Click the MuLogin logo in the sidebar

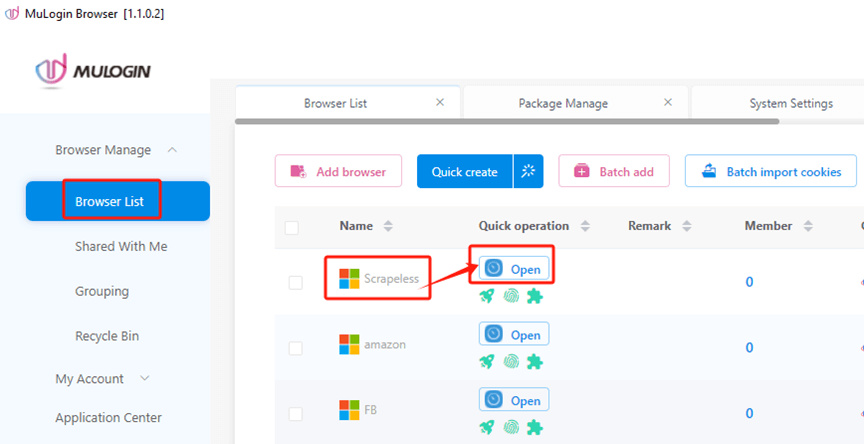tap(93, 71)
